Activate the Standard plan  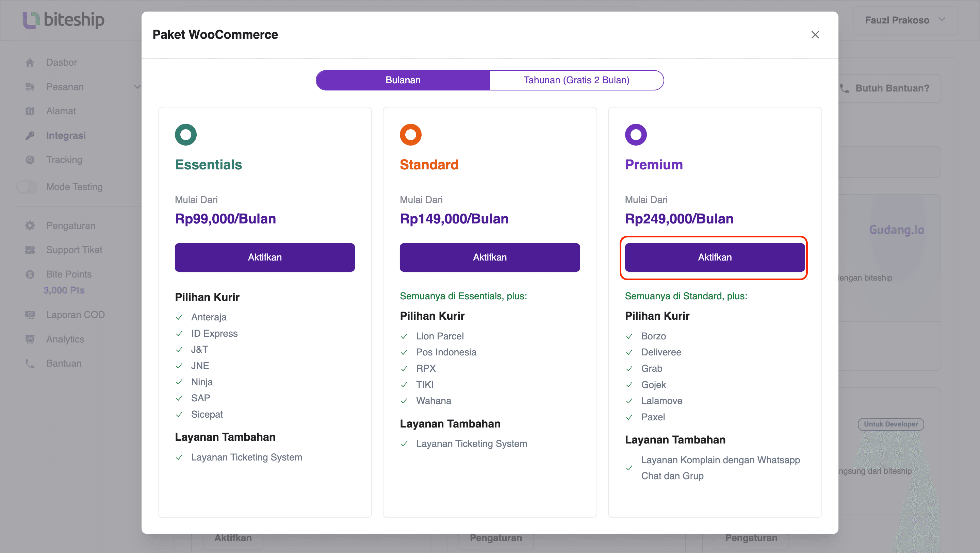coord(490,257)
